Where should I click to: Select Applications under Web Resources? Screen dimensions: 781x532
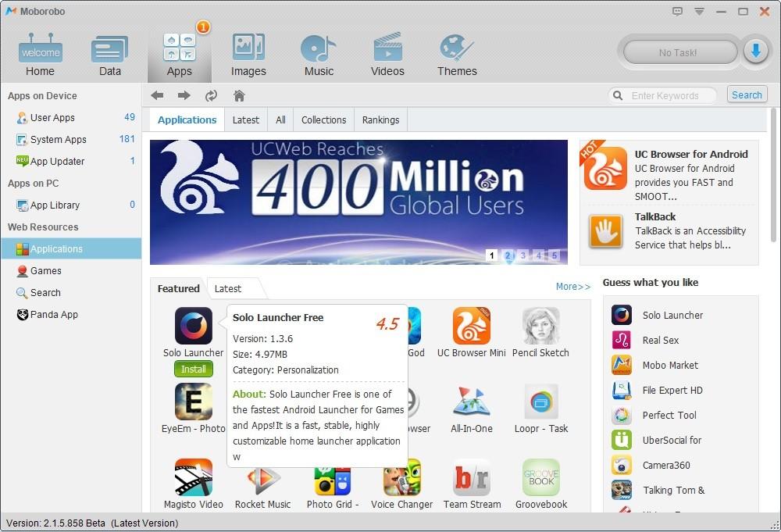pyautogui.click(x=71, y=248)
